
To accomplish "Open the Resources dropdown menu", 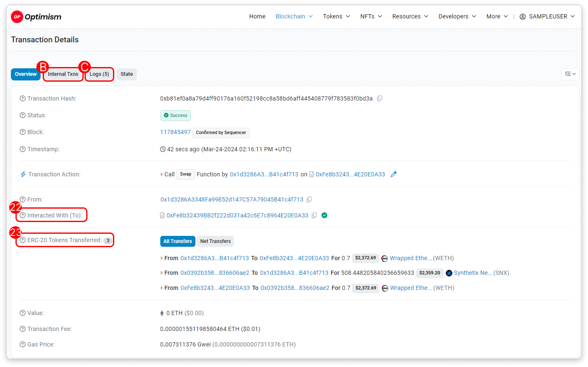I will 410,17.
